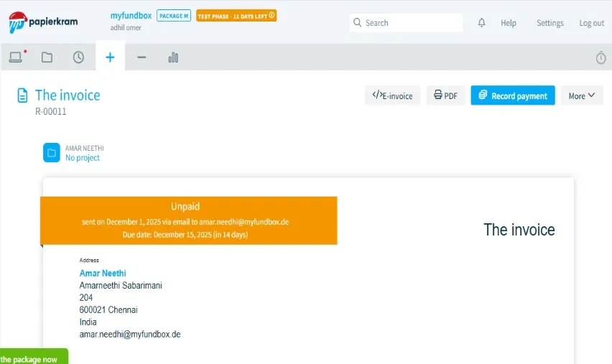Open the Amar Neethi customer link
This screenshot has height=364, width=612.
103,273
